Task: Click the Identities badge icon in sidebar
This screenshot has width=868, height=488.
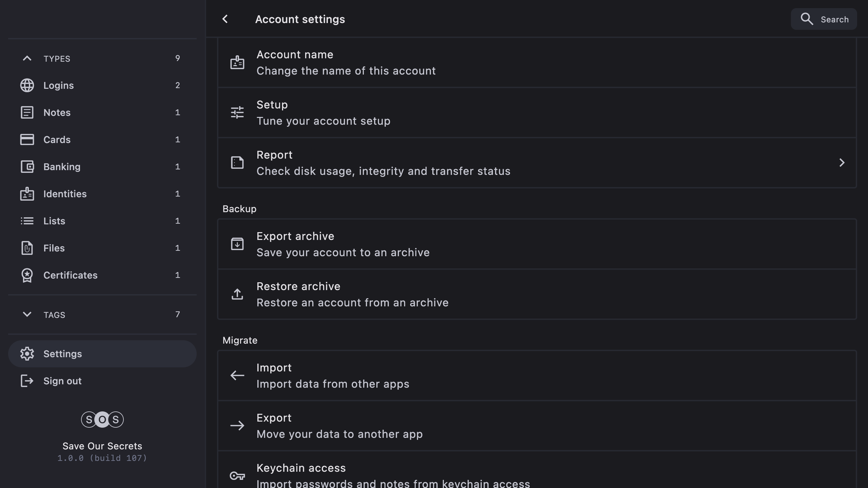Action: (27, 194)
